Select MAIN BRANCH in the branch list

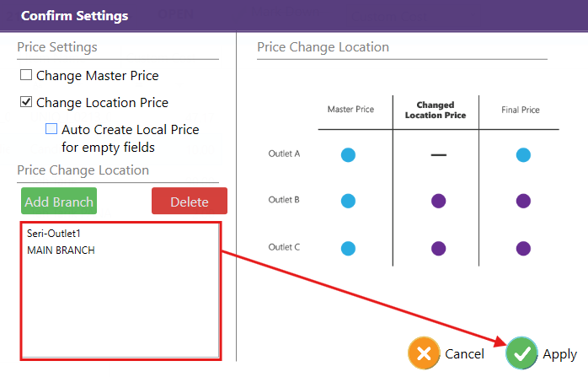pos(61,250)
